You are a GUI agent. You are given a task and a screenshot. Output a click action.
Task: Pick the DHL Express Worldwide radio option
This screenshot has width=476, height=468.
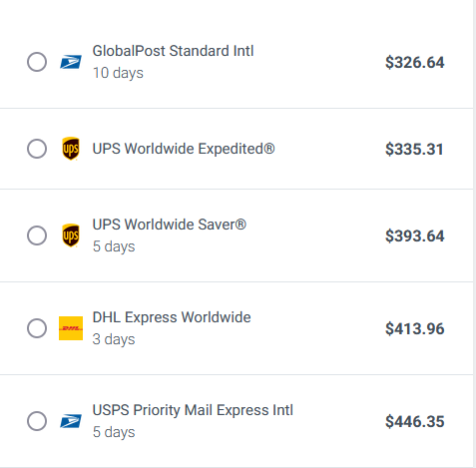(x=37, y=328)
